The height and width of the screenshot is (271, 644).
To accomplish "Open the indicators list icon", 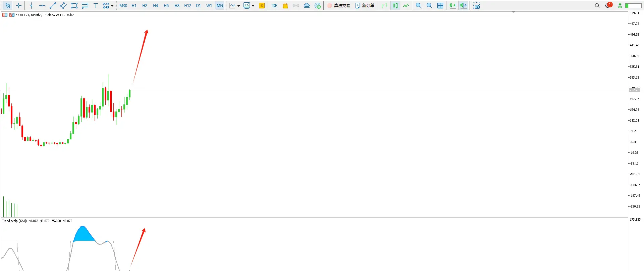I will pyautogui.click(x=232, y=5).
